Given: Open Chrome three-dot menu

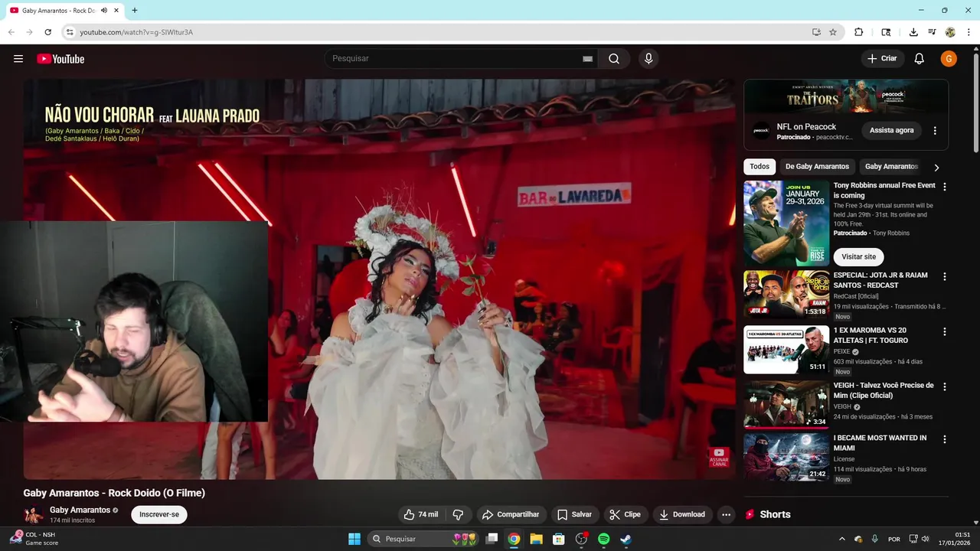Looking at the screenshot, I should [969, 32].
